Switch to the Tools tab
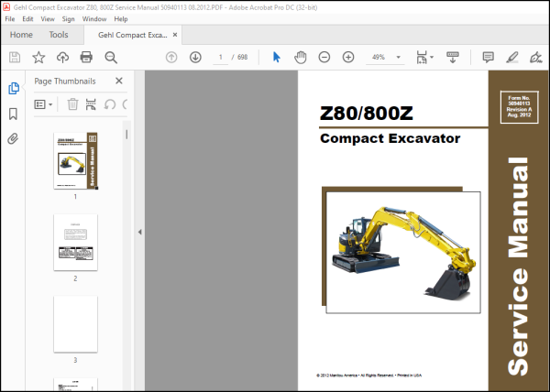Screen dimensions: 550x392 pyautogui.click(x=59, y=35)
